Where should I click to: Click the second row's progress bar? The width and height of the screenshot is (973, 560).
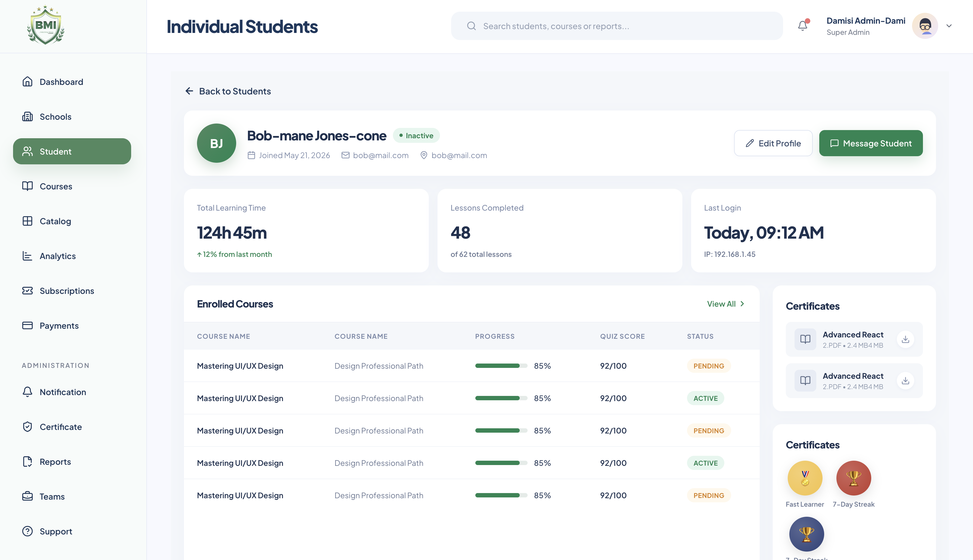501,398
